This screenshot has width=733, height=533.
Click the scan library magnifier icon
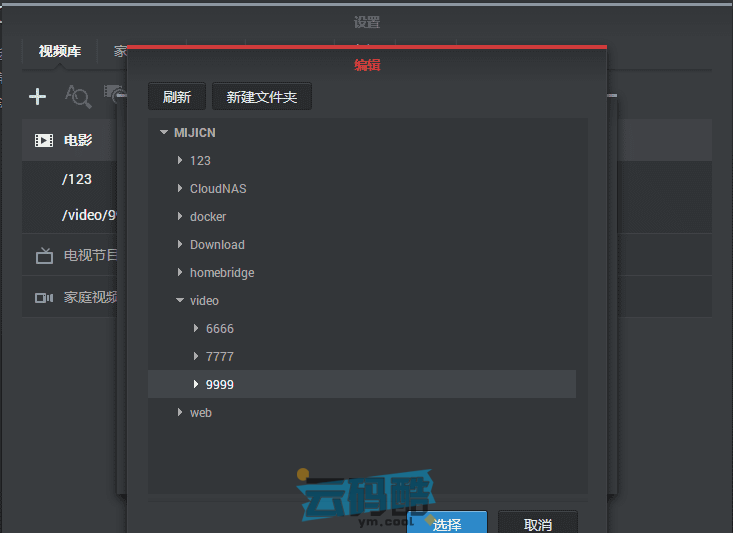(78, 96)
